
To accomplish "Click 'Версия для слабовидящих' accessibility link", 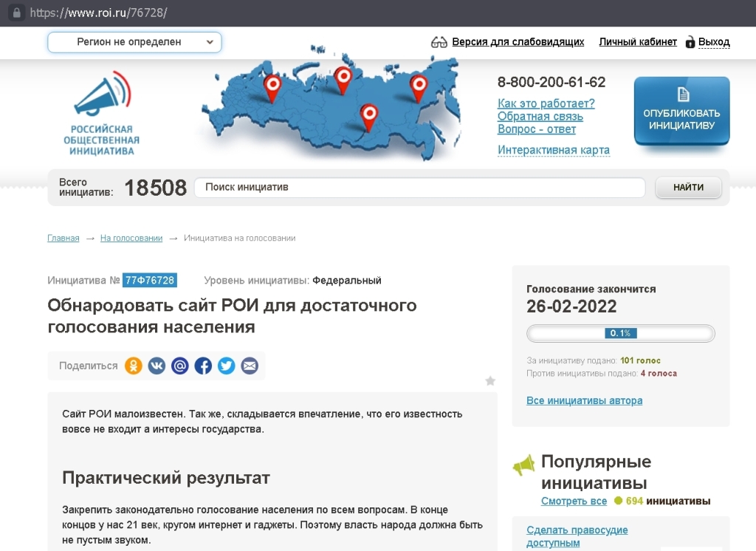I will [x=518, y=42].
